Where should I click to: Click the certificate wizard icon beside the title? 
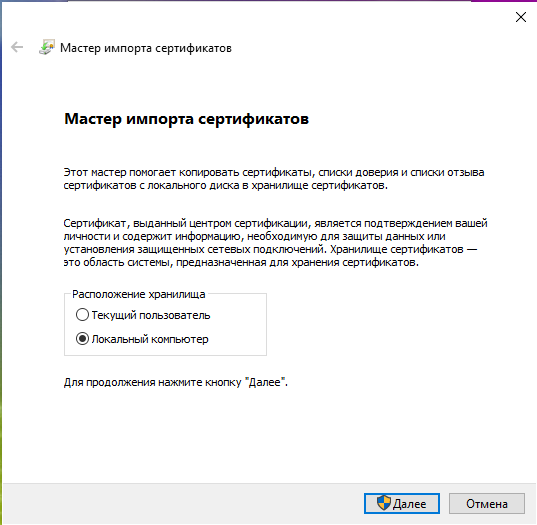(47, 47)
